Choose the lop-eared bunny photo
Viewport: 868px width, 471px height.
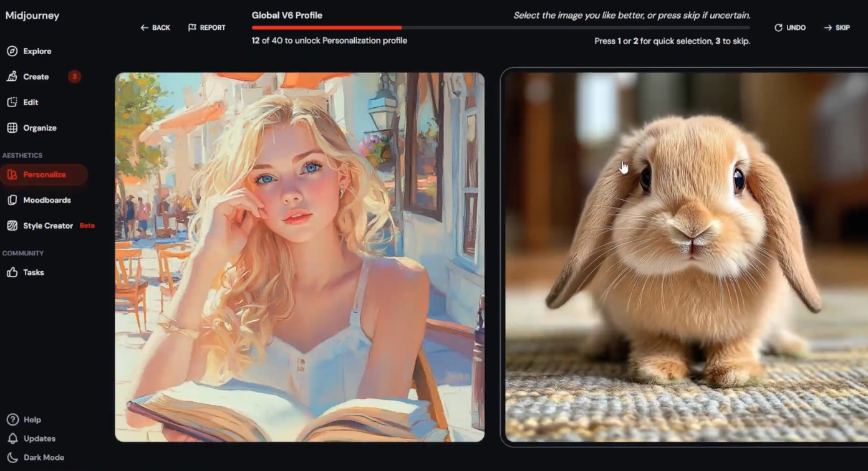click(686, 257)
